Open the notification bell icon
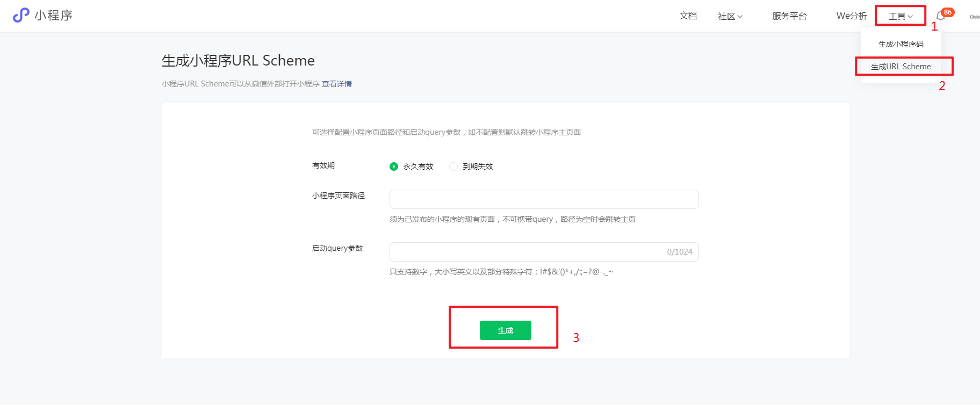Screen dimensions: 980x405 [940, 16]
